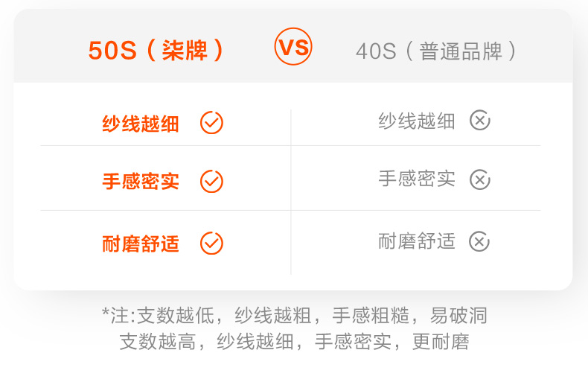Click the gray X icon beside 纱线越细

[x=479, y=121]
